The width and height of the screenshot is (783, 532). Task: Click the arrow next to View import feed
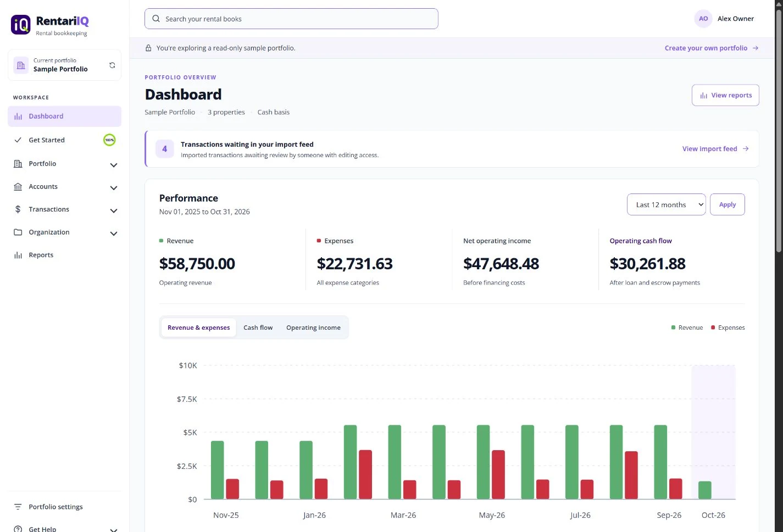746,149
